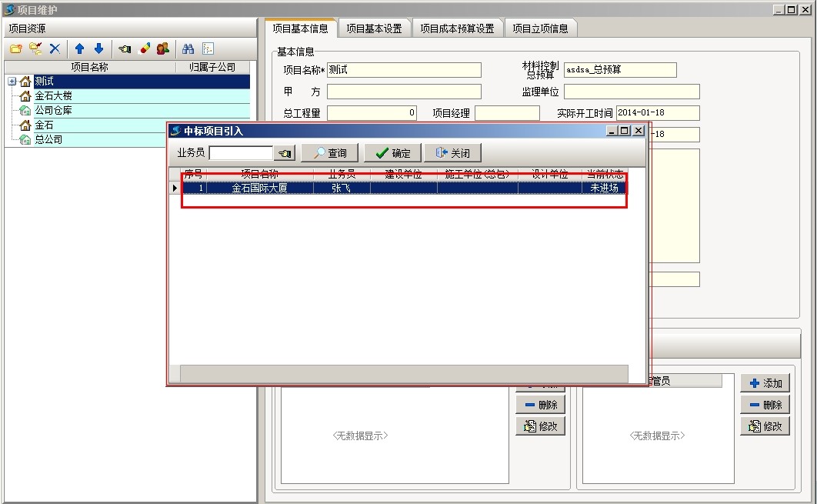Go to the 项目立项信息 tab
Viewport: 817px width, 504px height.
[x=540, y=28]
